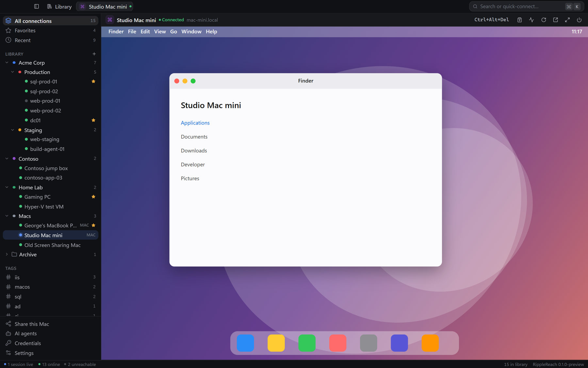
Task: Collapse the Production folder
Action: pyautogui.click(x=13, y=72)
